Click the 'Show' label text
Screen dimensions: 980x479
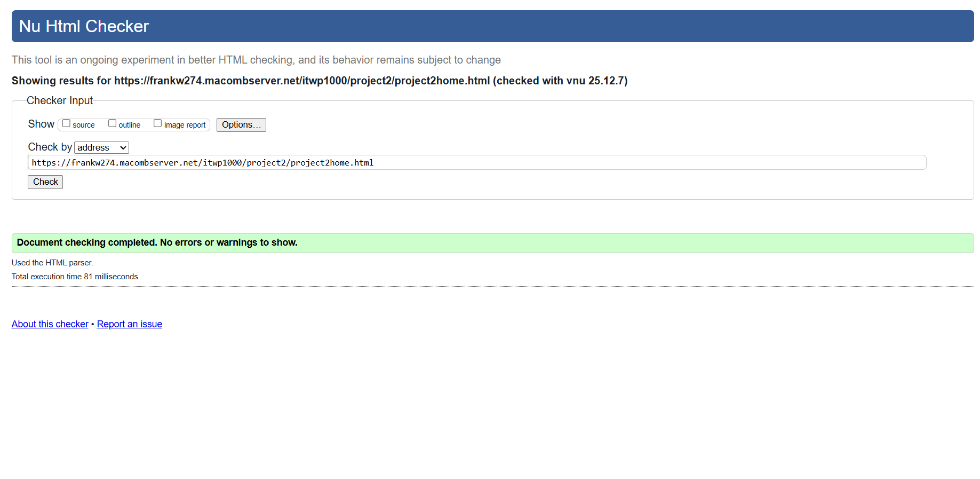pyautogui.click(x=41, y=124)
